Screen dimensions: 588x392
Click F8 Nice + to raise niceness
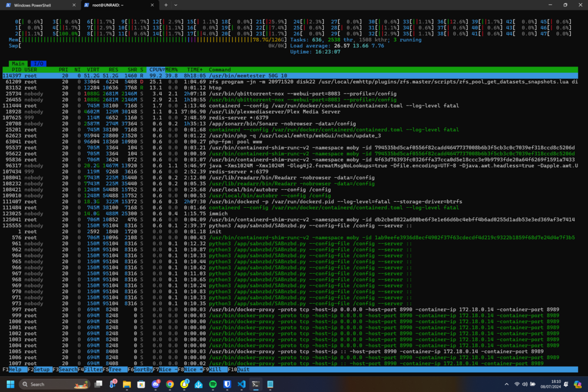tap(190, 370)
